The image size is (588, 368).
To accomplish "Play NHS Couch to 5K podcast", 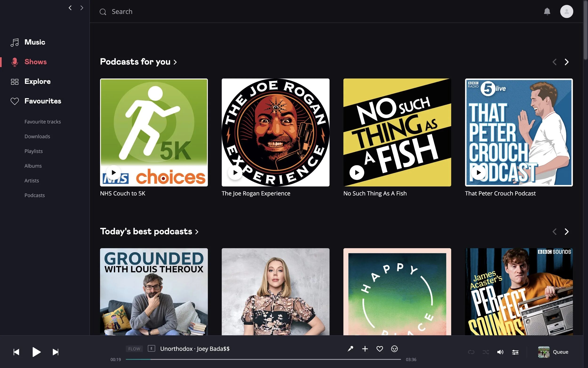I will click(114, 173).
